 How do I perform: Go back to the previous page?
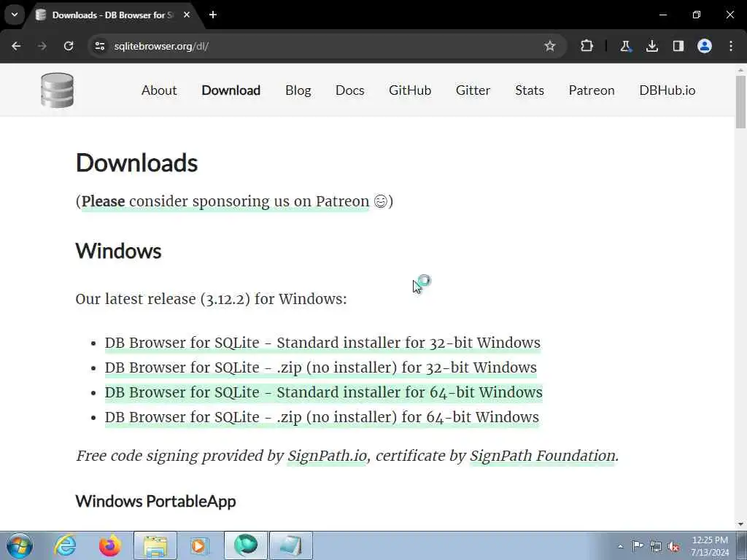[x=16, y=46]
